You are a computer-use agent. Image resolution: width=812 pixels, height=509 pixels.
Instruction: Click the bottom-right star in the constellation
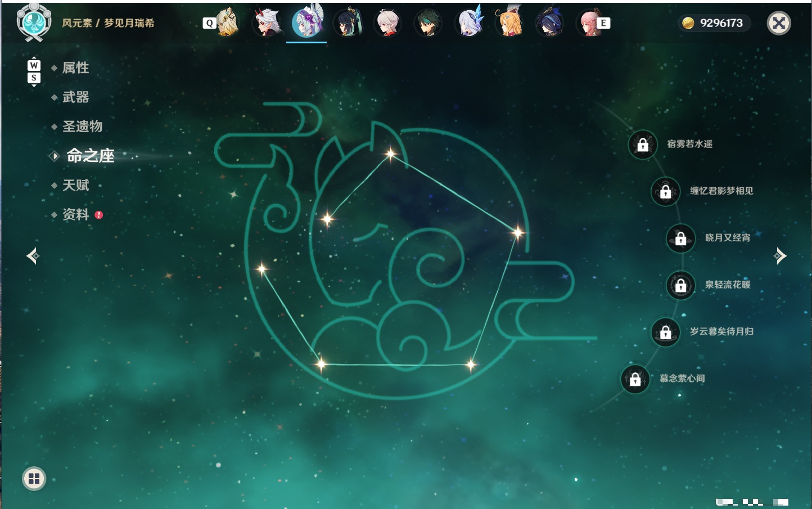[x=471, y=365]
